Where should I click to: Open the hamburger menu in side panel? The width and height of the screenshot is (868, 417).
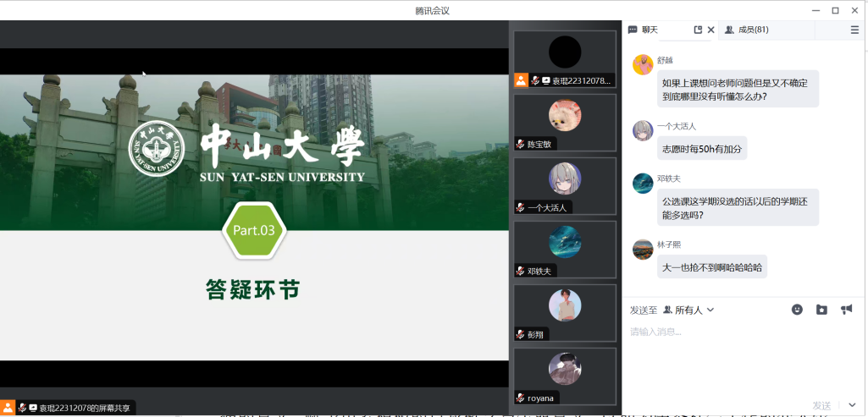tap(854, 30)
